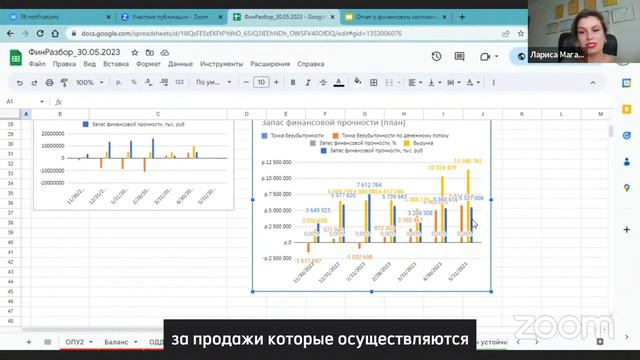Toggle bold formatting
The height and width of the screenshot is (360, 640).
tap(293, 82)
